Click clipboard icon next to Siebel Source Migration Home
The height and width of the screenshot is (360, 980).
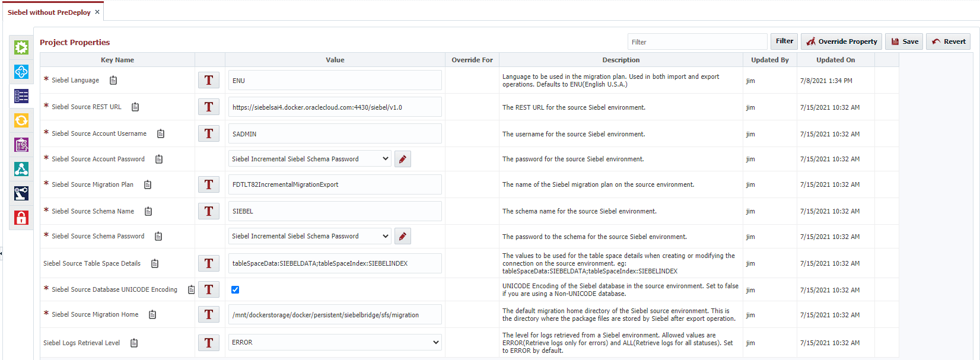coord(152,314)
